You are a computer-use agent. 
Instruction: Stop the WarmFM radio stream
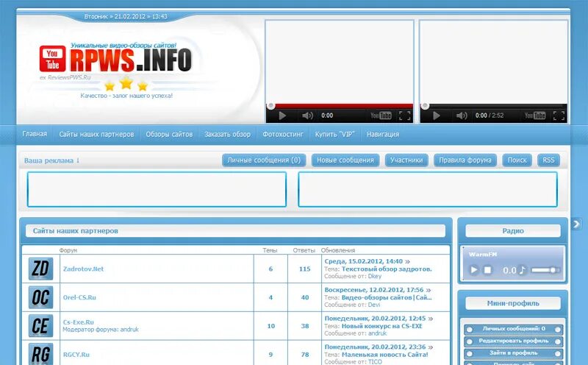(487, 270)
